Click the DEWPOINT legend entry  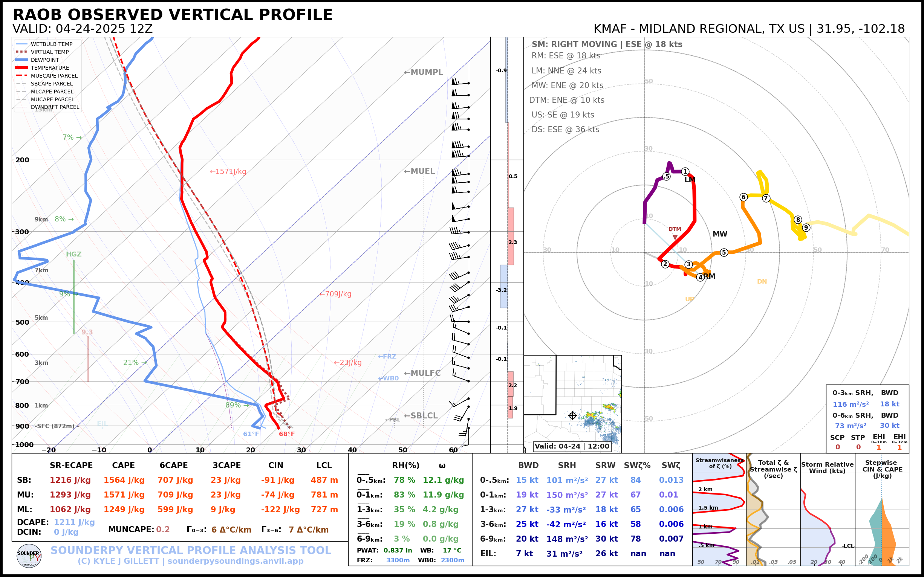click(x=45, y=60)
